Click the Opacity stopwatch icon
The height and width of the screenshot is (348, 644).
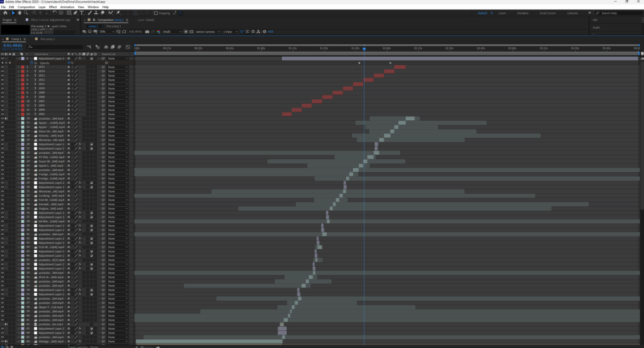tap(31, 63)
